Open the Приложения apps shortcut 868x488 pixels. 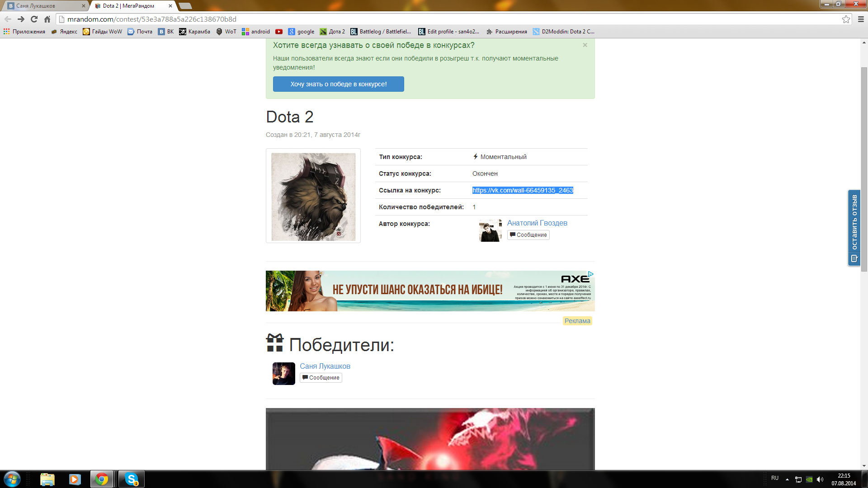tap(24, 32)
